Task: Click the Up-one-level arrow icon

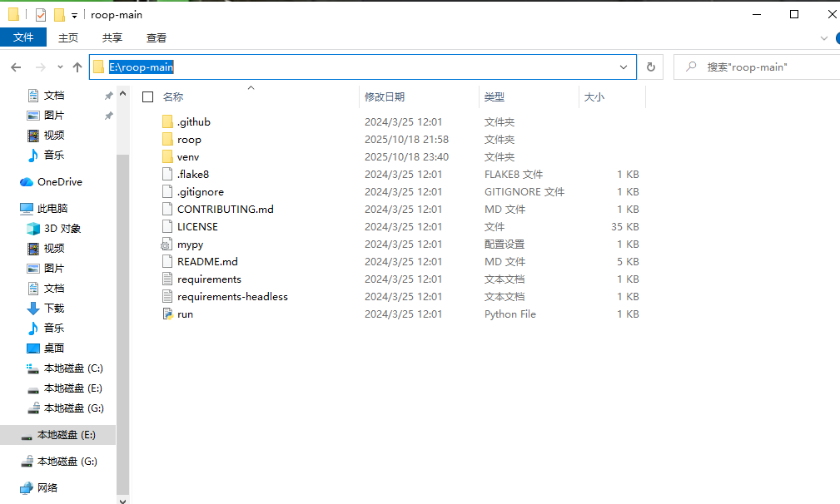Action: coord(77,67)
